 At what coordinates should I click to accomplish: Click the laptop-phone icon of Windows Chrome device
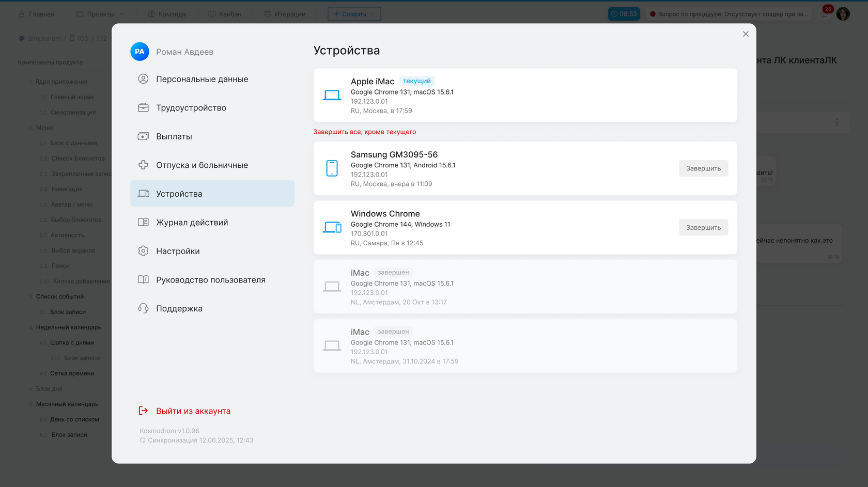[332, 227]
